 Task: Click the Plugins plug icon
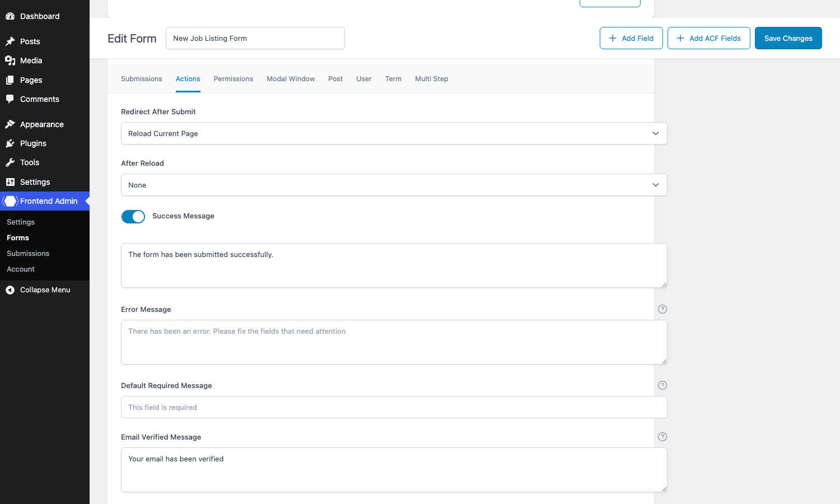(x=10, y=143)
